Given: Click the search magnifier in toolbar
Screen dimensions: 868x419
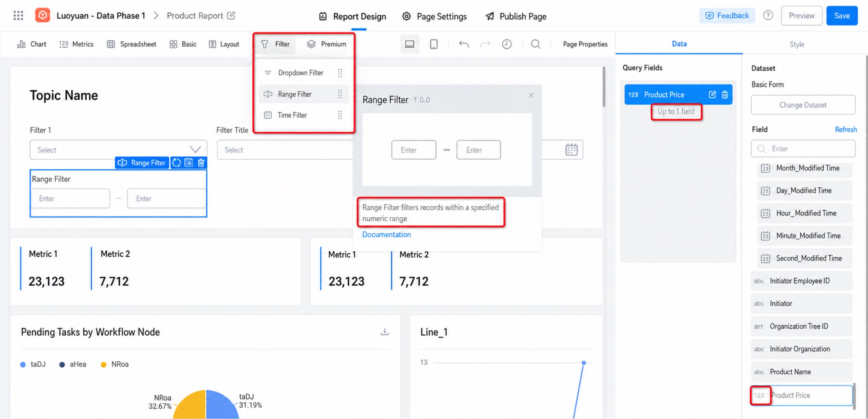Looking at the screenshot, I should [535, 44].
